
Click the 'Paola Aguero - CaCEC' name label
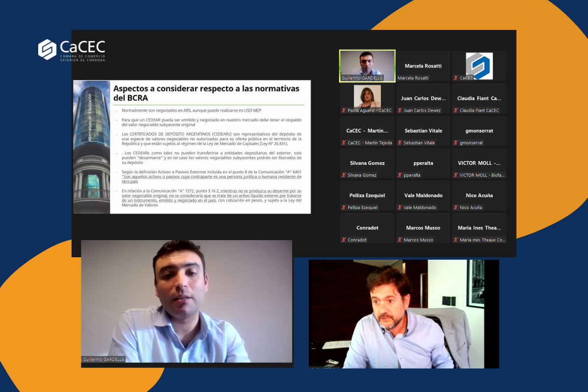tap(369, 110)
